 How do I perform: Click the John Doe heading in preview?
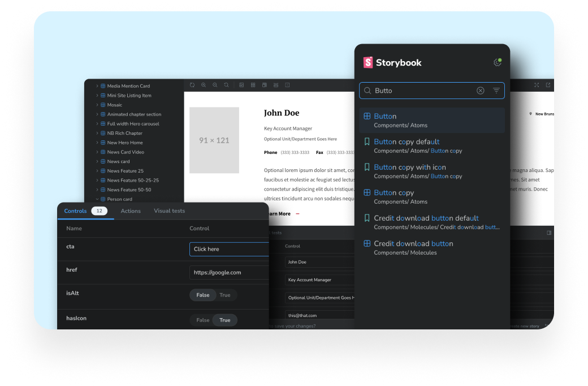coord(281,113)
